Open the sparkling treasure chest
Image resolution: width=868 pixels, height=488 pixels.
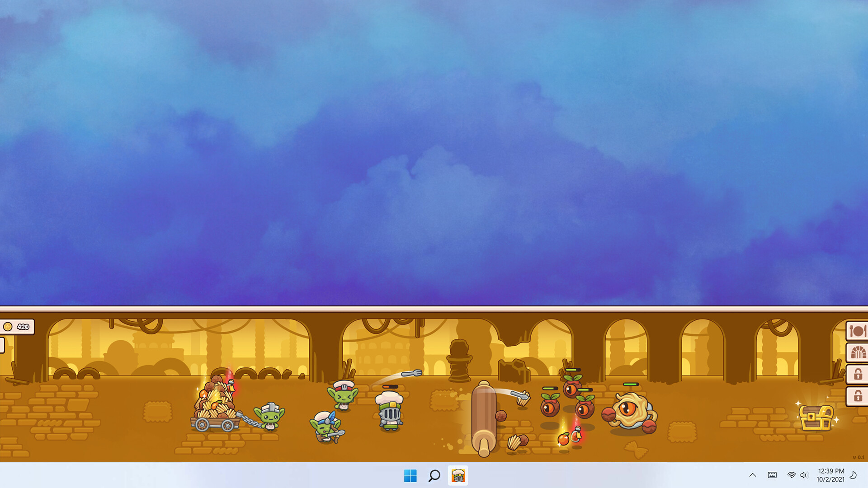pyautogui.click(x=816, y=417)
